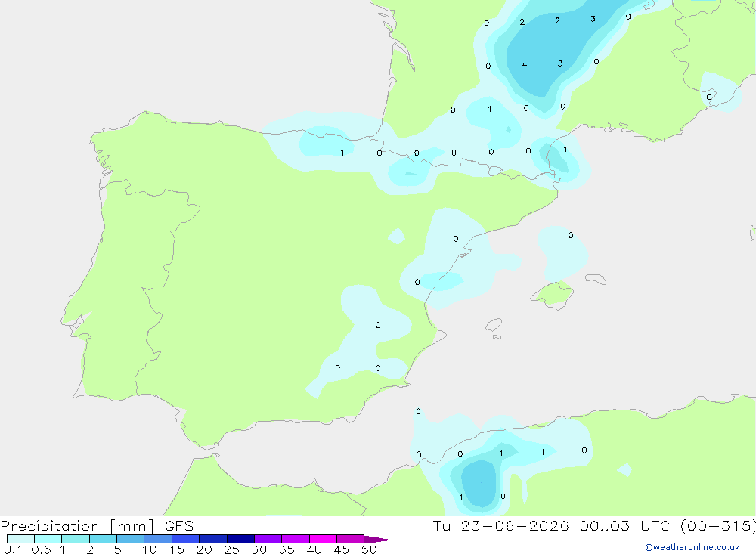
Task: Click the 1–2 mm legend color swatch
Action: 76,539
